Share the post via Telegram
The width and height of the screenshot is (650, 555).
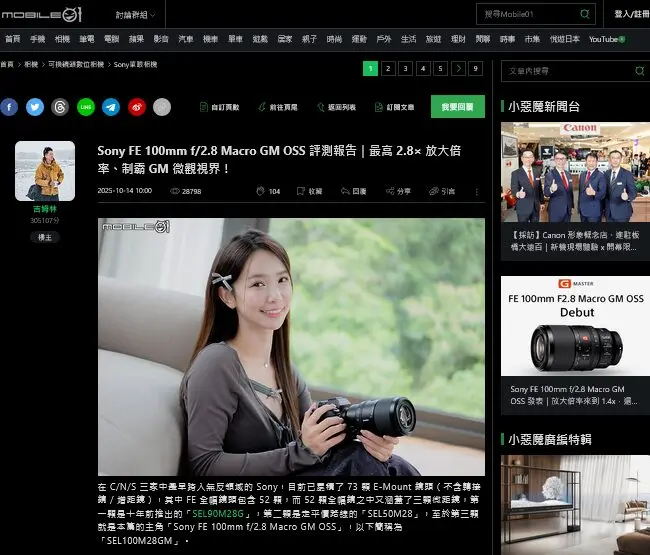(111, 107)
